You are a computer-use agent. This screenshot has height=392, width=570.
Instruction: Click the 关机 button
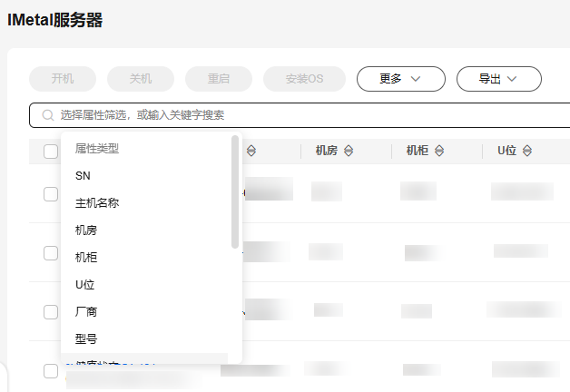point(141,79)
